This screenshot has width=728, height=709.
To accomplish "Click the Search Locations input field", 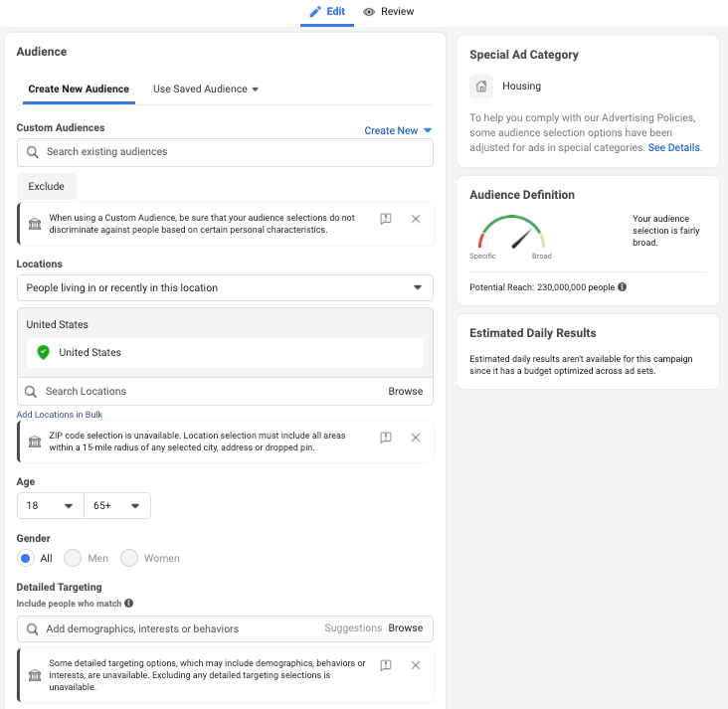I will (199, 392).
